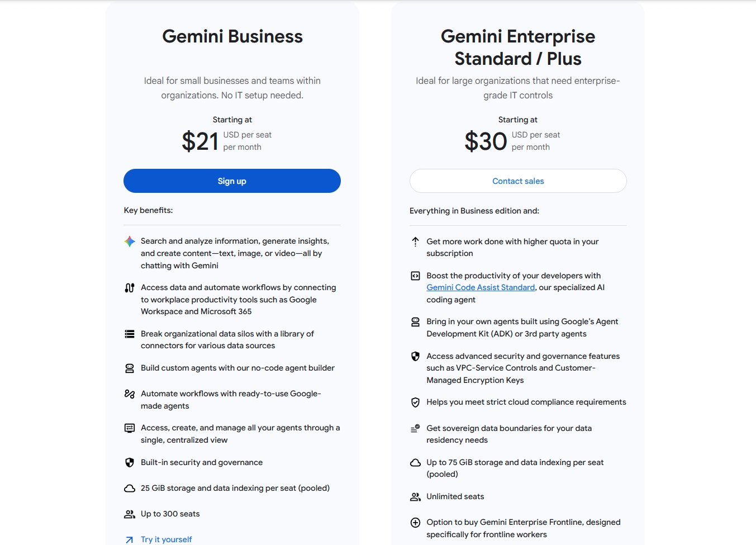This screenshot has height=545, width=756.
Task: Click the sovereign data boundaries icon
Action: coord(415,429)
